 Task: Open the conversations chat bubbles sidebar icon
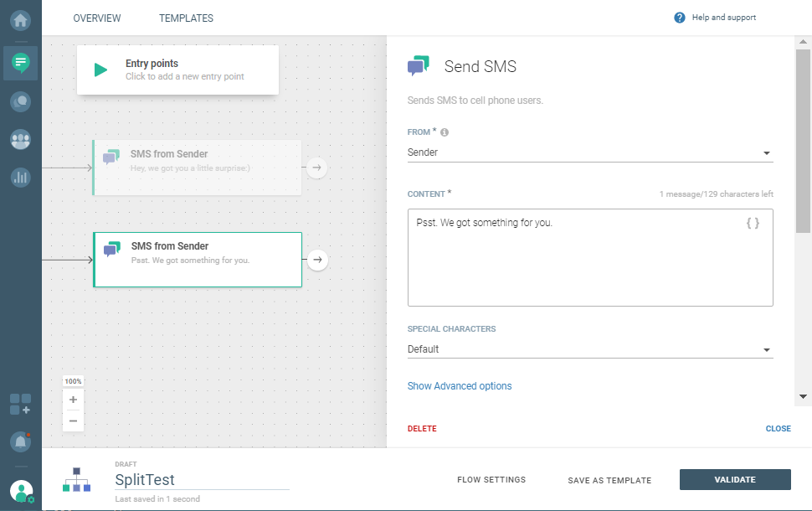tap(21, 101)
